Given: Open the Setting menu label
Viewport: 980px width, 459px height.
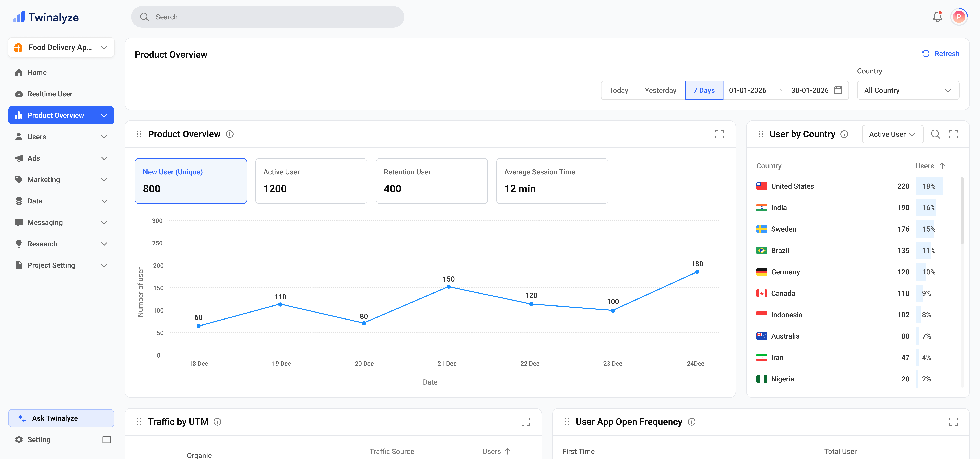Looking at the screenshot, I should click(x=39, y=440).
